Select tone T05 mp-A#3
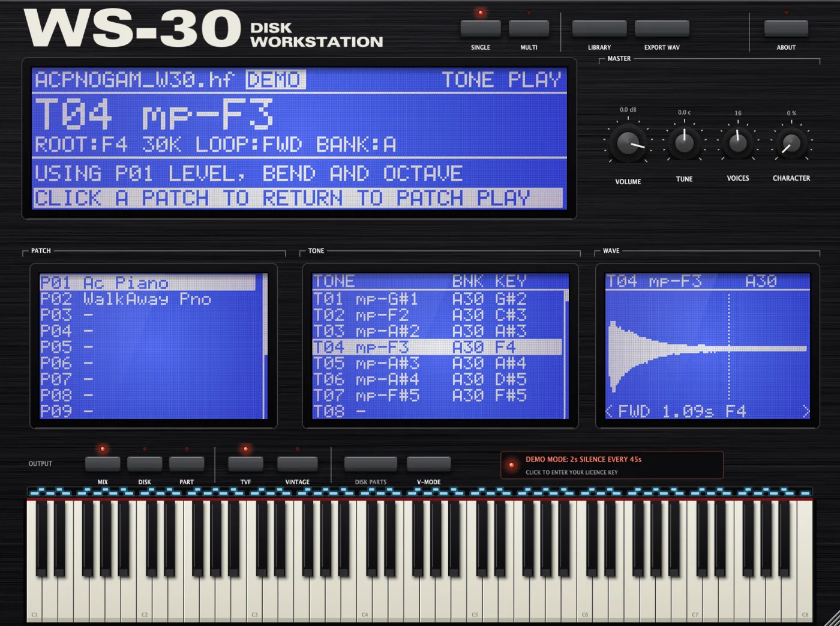 coord(437,363)
